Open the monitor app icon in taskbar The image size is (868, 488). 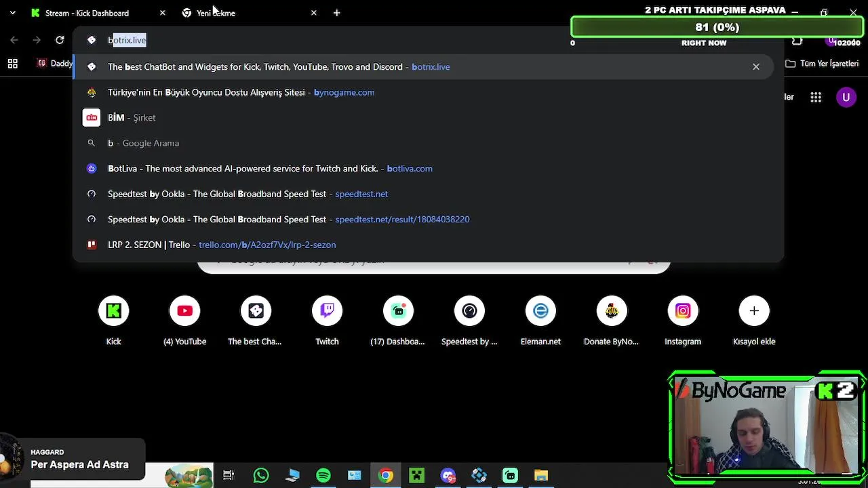point(292,476)
